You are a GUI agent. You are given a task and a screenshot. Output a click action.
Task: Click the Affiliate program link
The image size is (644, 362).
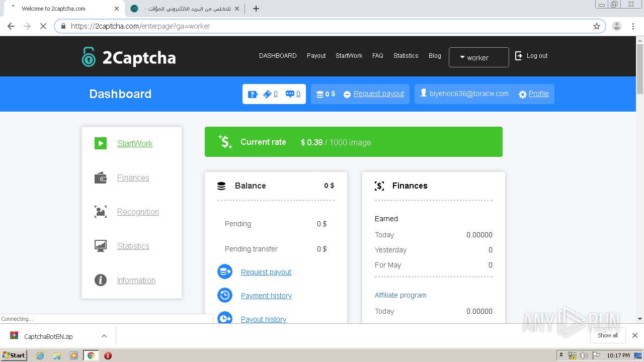(x=400, y=295)
